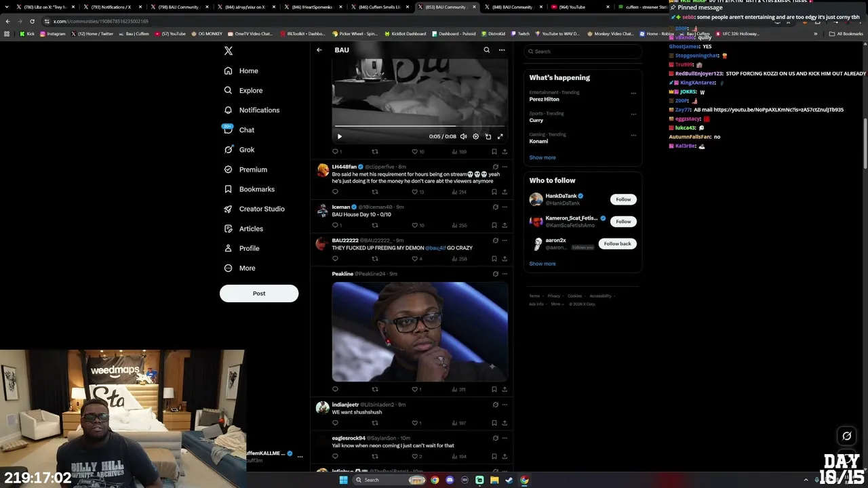
Task: Follow Kameron_Scat_Fetis account
Action: (x=623, y=222)
